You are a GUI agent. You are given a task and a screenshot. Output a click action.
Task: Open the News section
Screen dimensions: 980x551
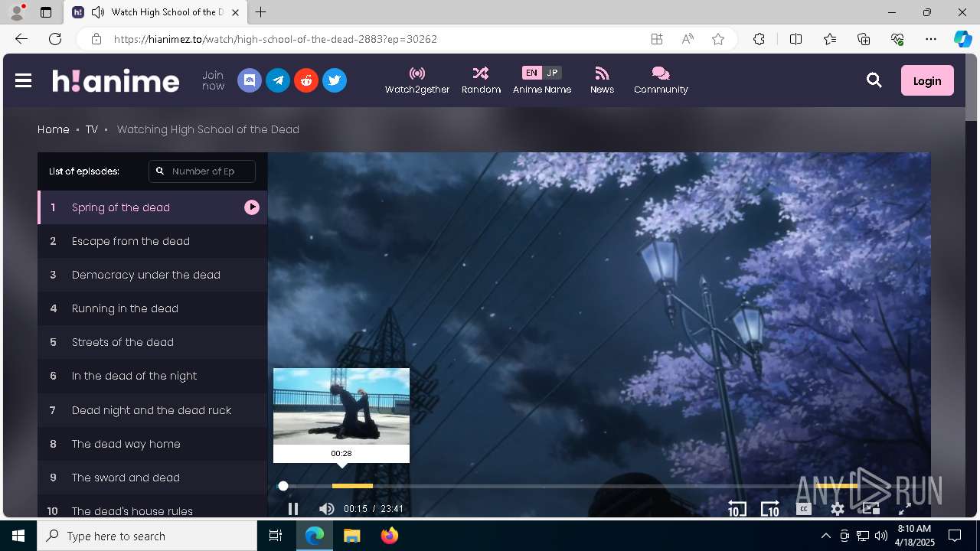(x=602, y=80)
